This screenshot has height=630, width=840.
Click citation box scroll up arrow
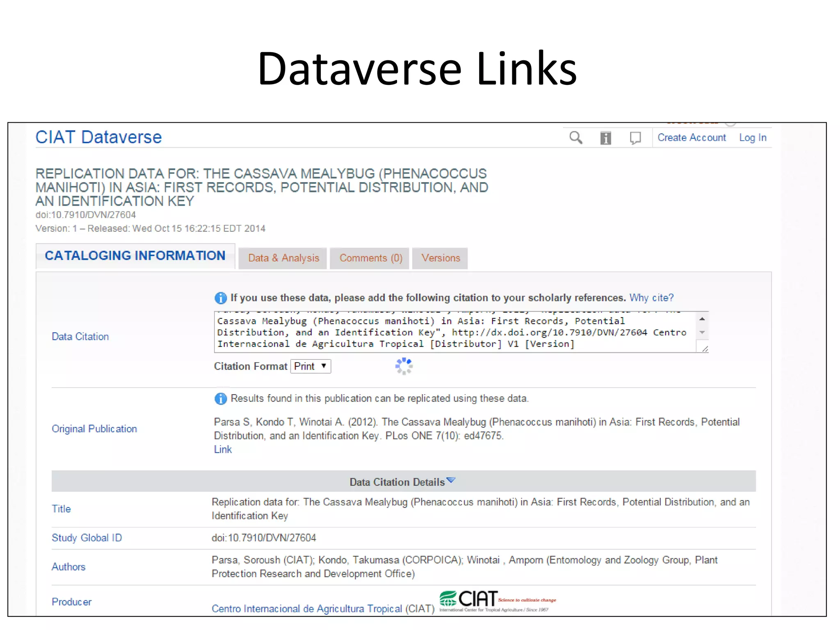pyautogui.click(x=702, y=319)
